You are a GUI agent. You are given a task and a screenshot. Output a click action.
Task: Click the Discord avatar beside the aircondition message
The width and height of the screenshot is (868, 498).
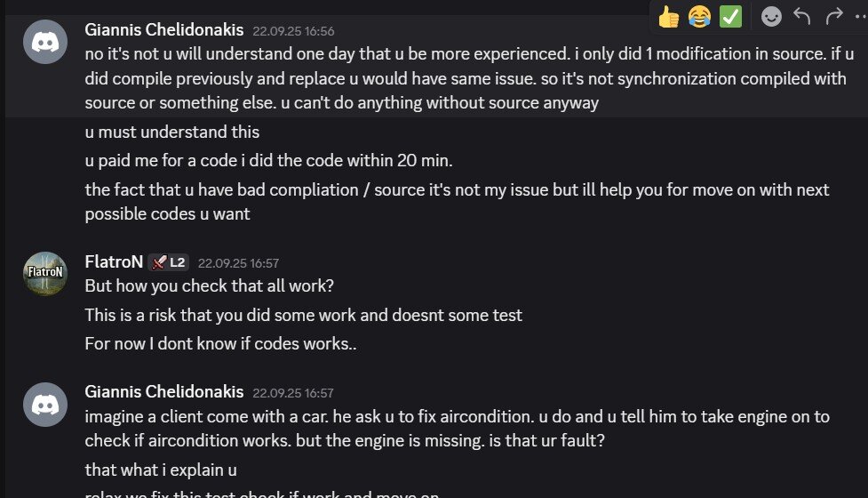click(45, 405)
